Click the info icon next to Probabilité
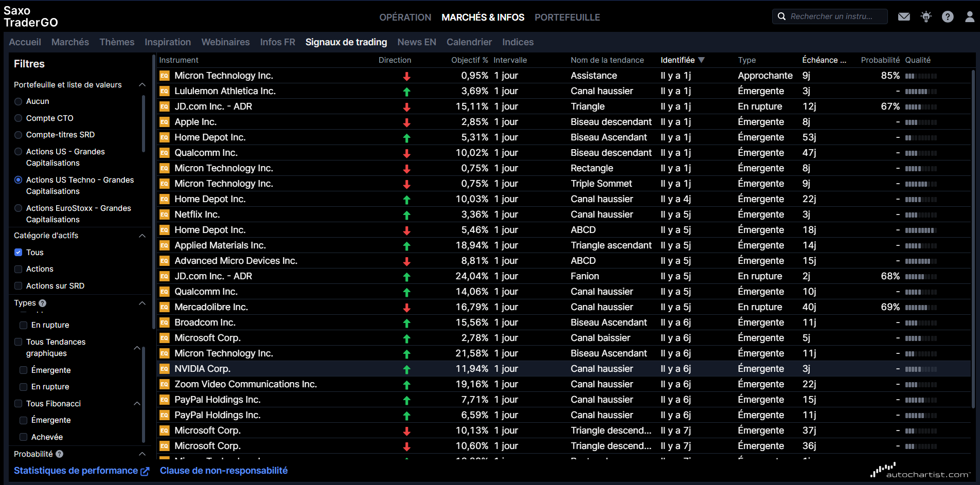The width and height of the screenshot is (980, 485). pos(60,454)
